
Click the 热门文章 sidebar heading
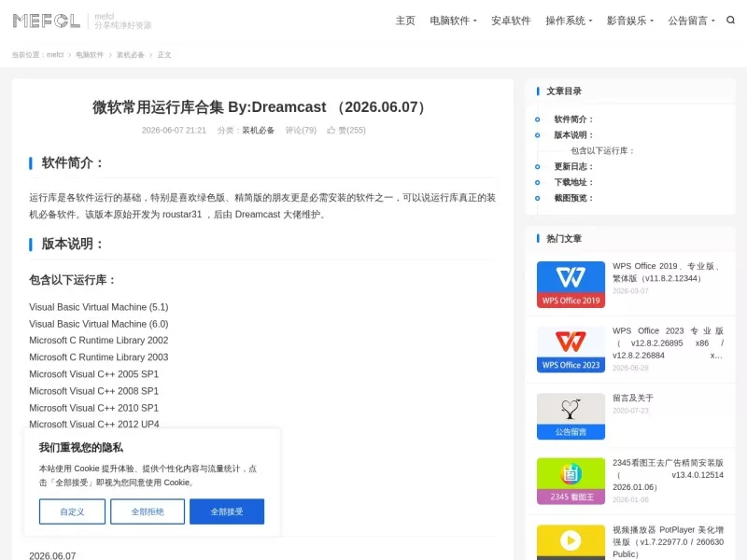[564, 239]
